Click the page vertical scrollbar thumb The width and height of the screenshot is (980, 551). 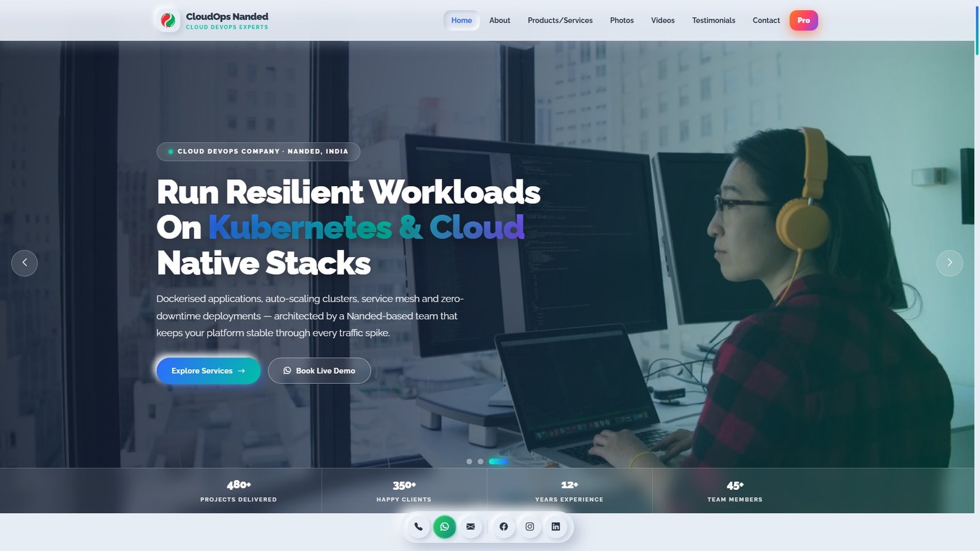click(977, 31)
